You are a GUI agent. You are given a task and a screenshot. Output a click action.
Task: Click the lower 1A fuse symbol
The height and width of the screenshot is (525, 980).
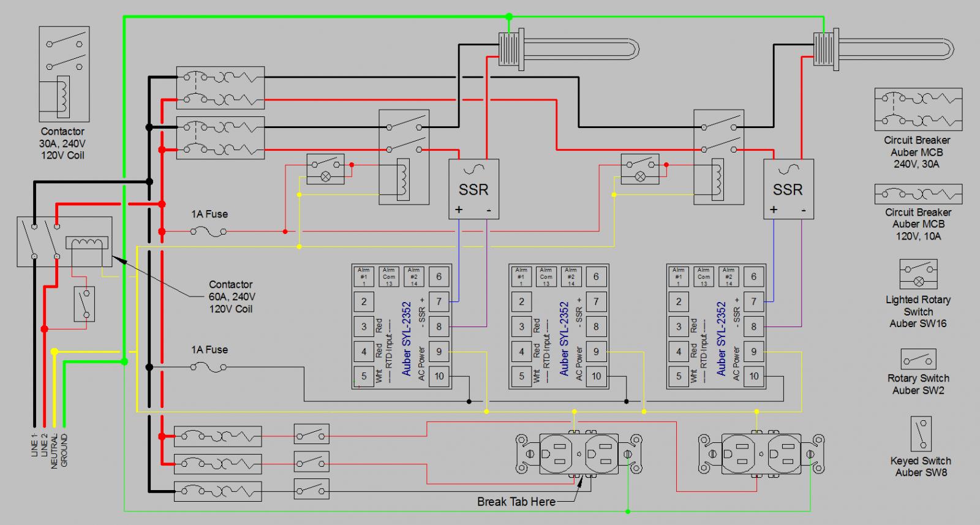[209, 367]
